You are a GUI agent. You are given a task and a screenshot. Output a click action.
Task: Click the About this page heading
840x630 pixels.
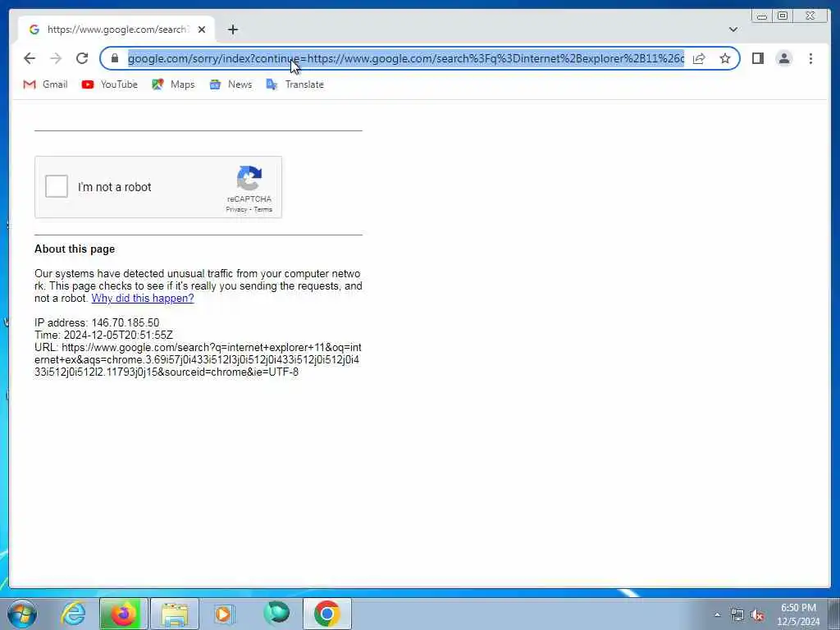point(75,249)
